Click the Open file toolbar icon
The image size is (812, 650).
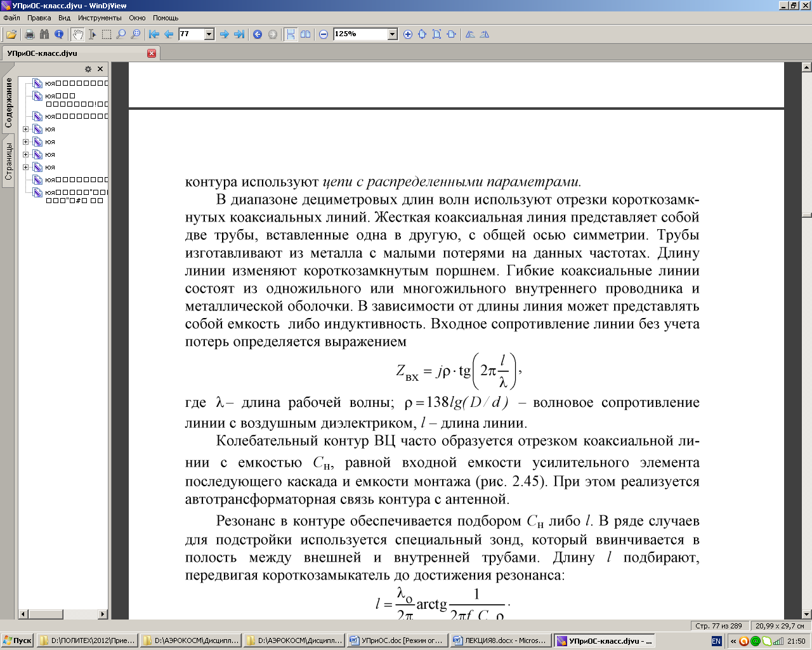[x=11, y=34]
